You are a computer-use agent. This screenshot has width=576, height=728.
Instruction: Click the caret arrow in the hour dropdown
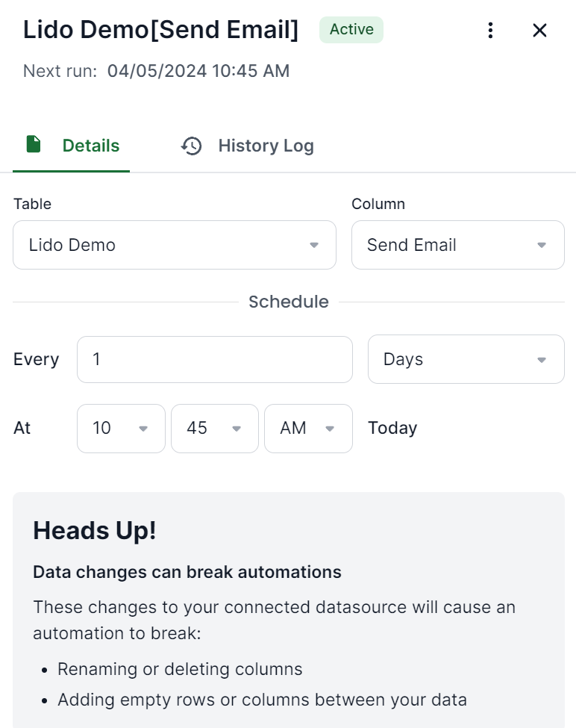144,429
